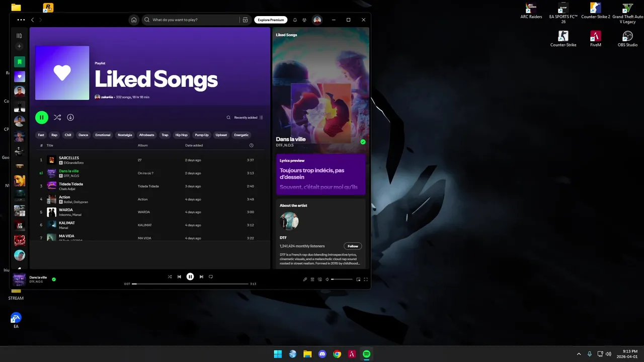Image resolution: width=644 pixels, height=362 pixels.
Task: Open Liked Songs heart item in sidebar
Action: pyautogui.click(x=19, y=77)
